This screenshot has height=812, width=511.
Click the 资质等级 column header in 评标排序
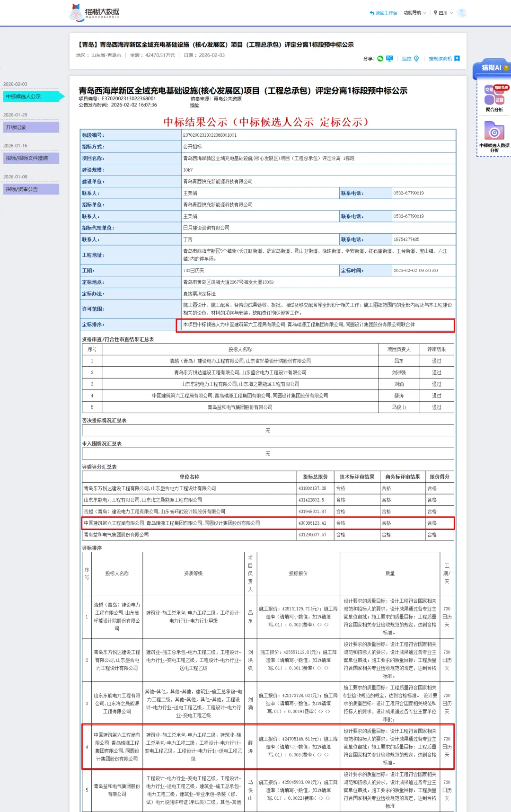click(193, 574)
